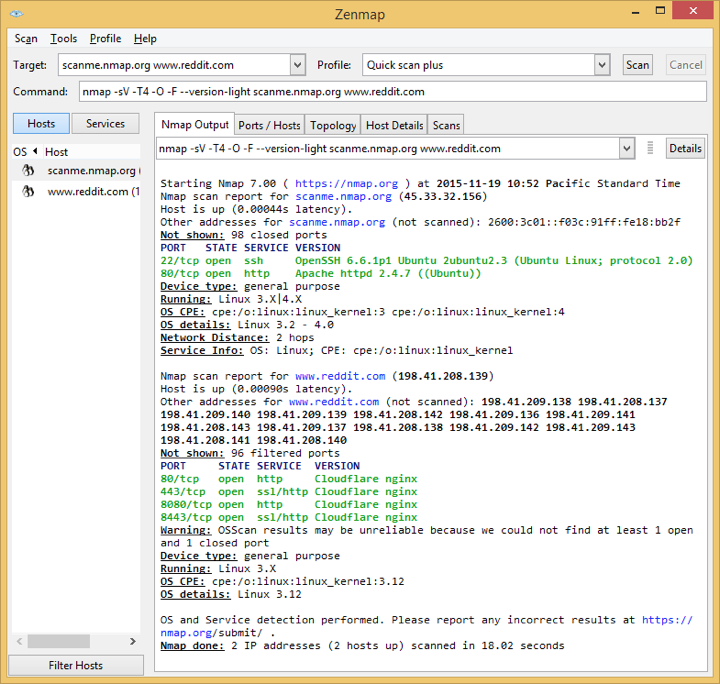Toggle the Services view button

[x=105, y=124]
